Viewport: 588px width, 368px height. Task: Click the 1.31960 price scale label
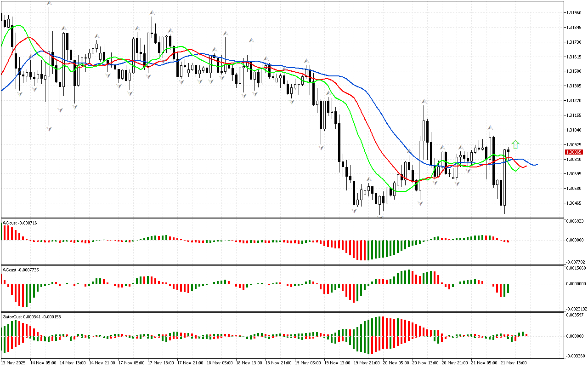[574, 12]
